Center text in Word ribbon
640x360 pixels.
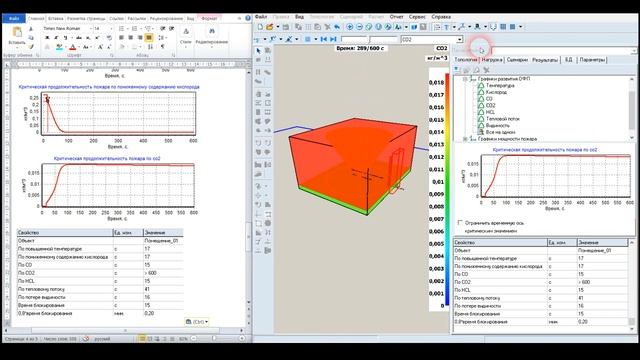click(131, 38)
